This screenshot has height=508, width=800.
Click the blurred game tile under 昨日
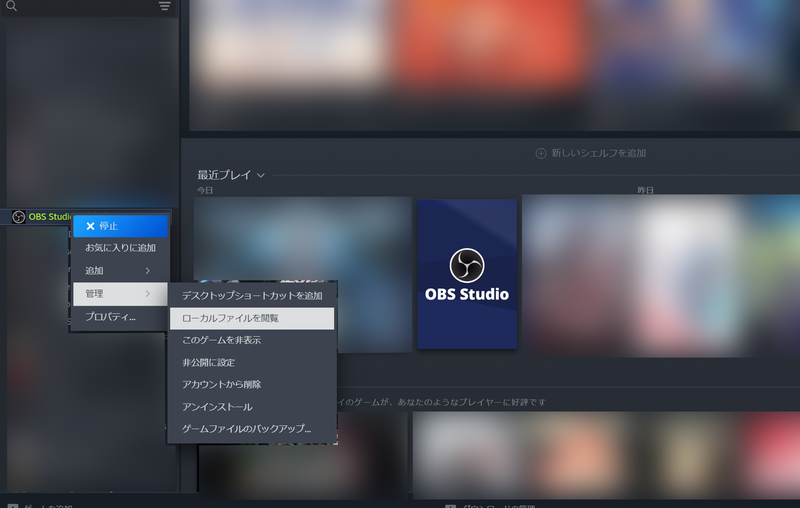(x=661, y=275)
